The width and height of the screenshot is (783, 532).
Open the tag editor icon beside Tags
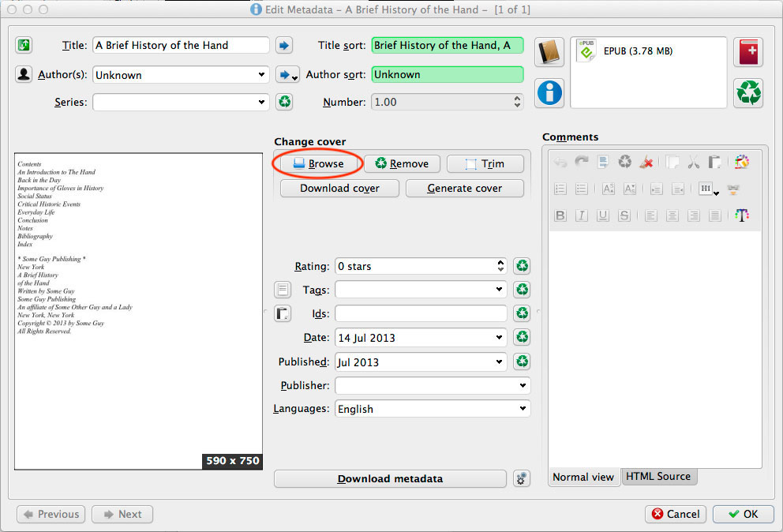(283, 290)
